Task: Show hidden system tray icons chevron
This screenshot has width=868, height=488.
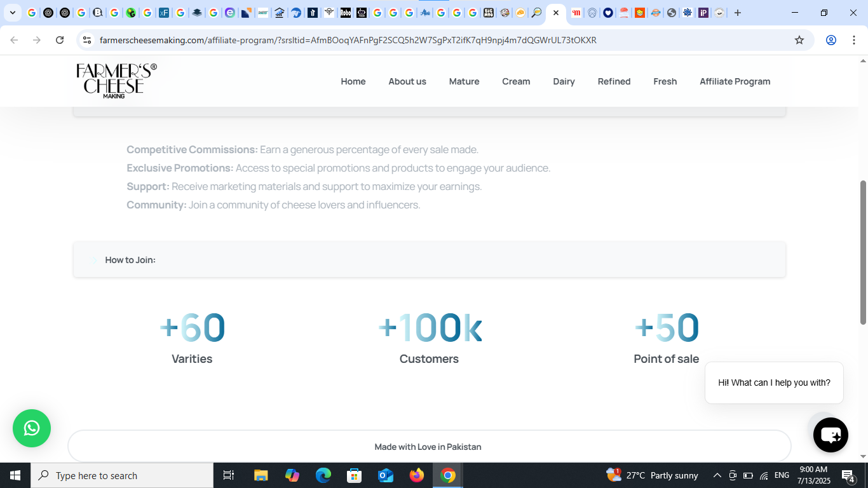Action: [x=717, y=475]
